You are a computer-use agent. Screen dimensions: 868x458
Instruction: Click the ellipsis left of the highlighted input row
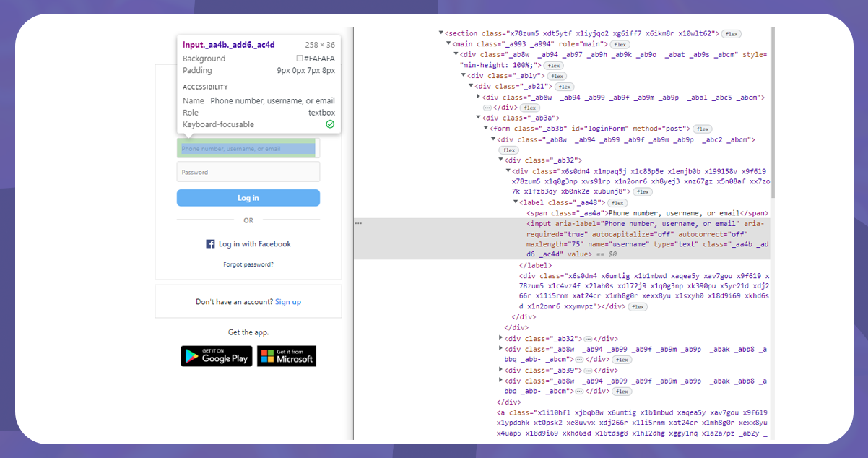(359, 224)
